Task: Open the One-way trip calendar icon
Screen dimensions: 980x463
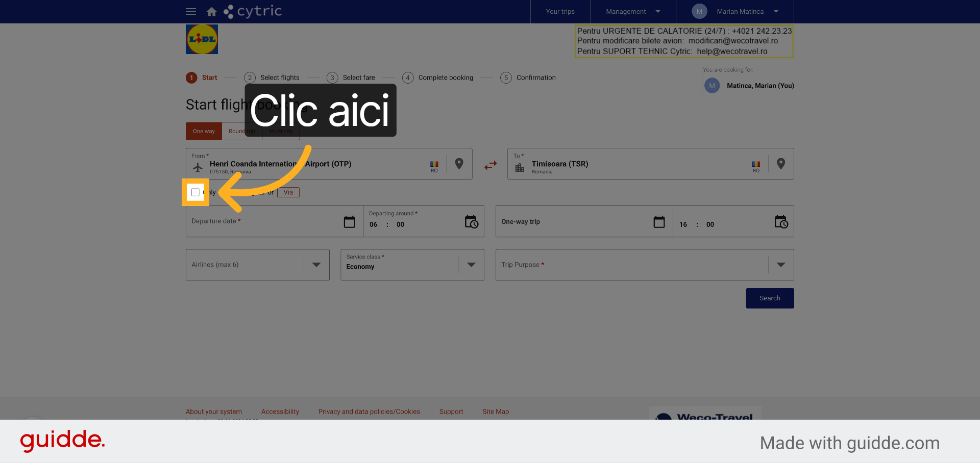Action: pyautogui.click(x=659, y=222)
